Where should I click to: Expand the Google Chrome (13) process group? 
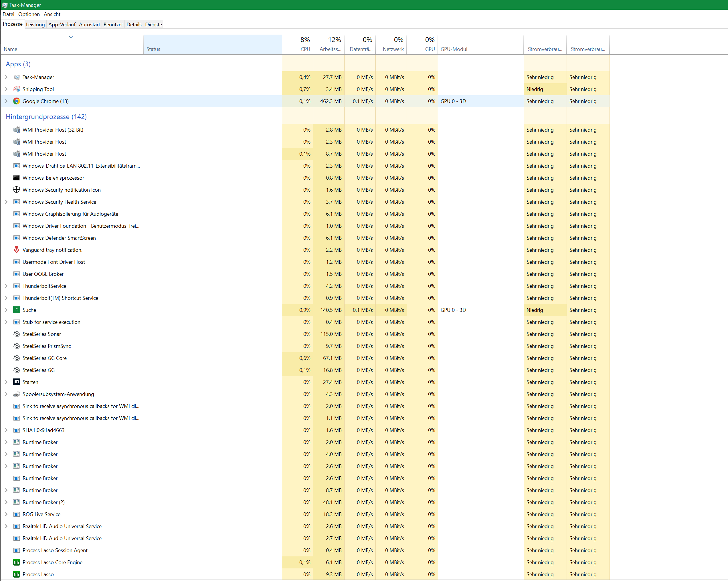tap(6, 101)
